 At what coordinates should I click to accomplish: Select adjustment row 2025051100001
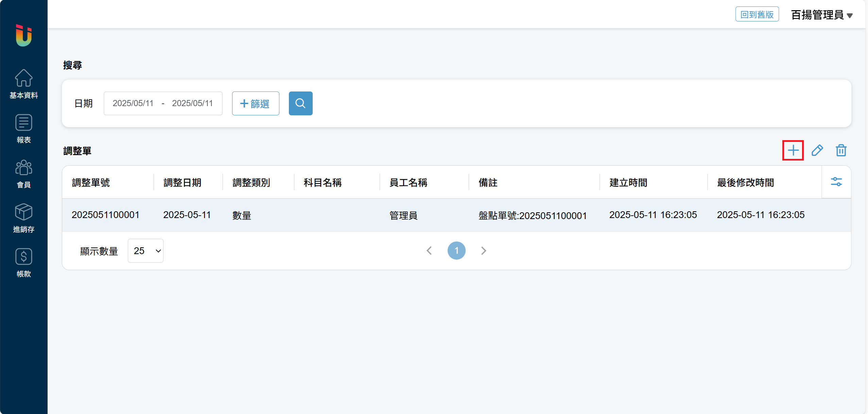[105, 215]
